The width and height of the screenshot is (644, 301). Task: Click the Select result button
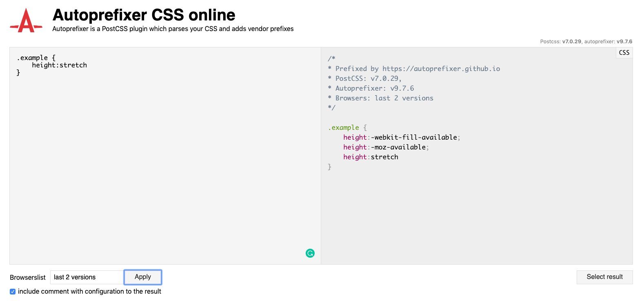click(604, 277)
